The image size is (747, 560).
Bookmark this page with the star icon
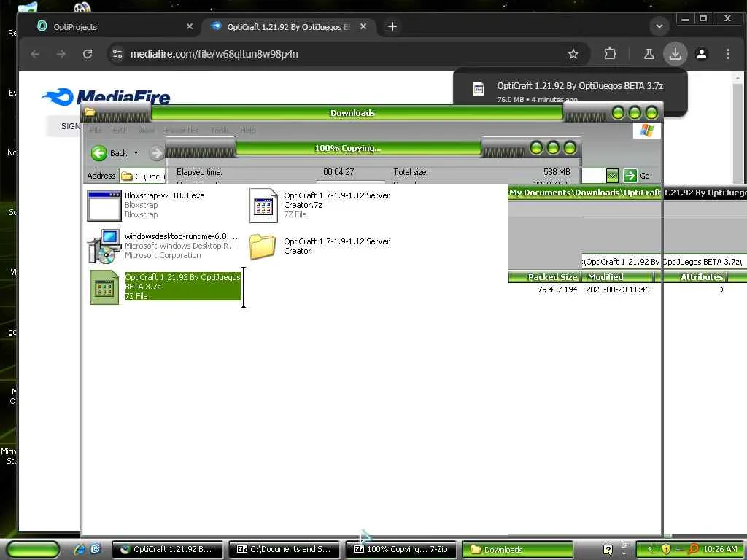click(573, 54)
